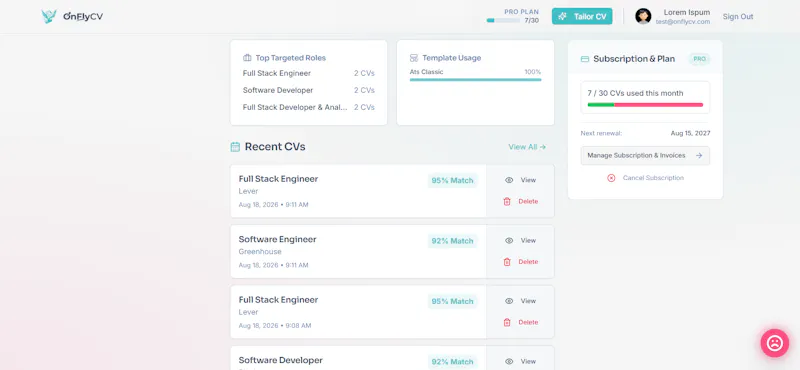The height and width of the screenshot is (370, 800).
Task: Select the Software Developer role row
Action: coord(309,90)
